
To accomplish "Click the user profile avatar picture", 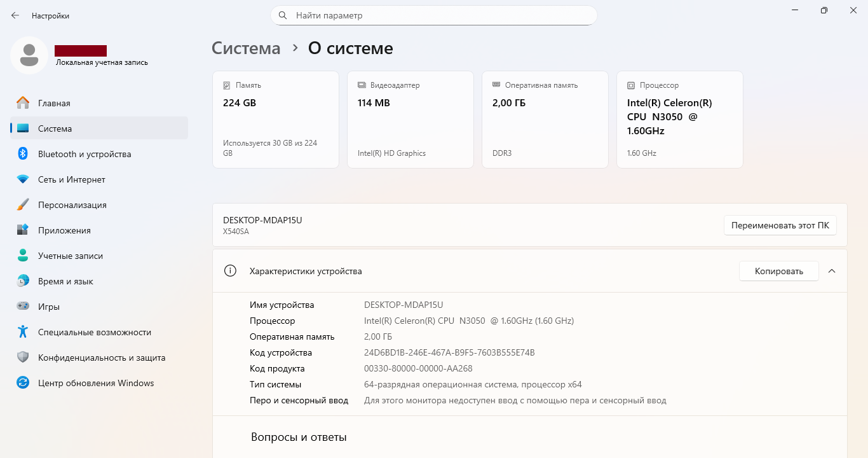I will point(29,55).
